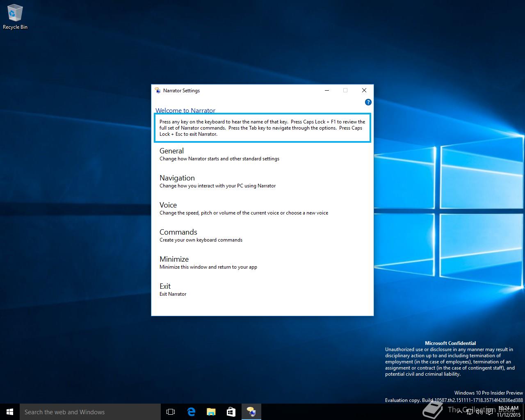Image resolution: width=525 pixels, height=420 pixels.
Task: Open Task View on the taskbar
Action: tap(171, 412)
